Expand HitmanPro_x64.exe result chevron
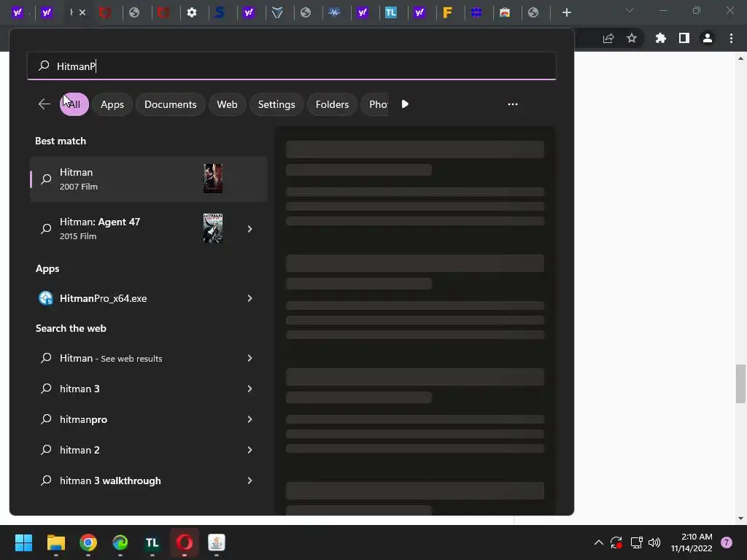Image resolution: width=747 pixels, height=560 pixels. click(249, 298)
